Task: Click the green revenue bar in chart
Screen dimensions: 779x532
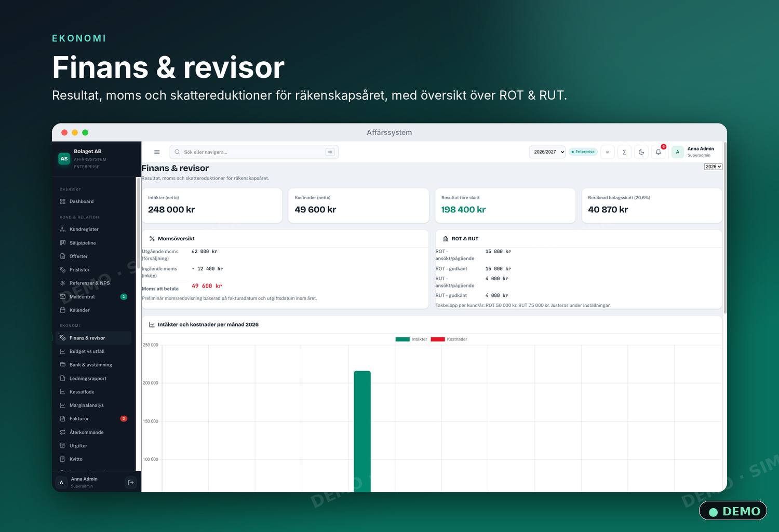Action: (362, 431)
